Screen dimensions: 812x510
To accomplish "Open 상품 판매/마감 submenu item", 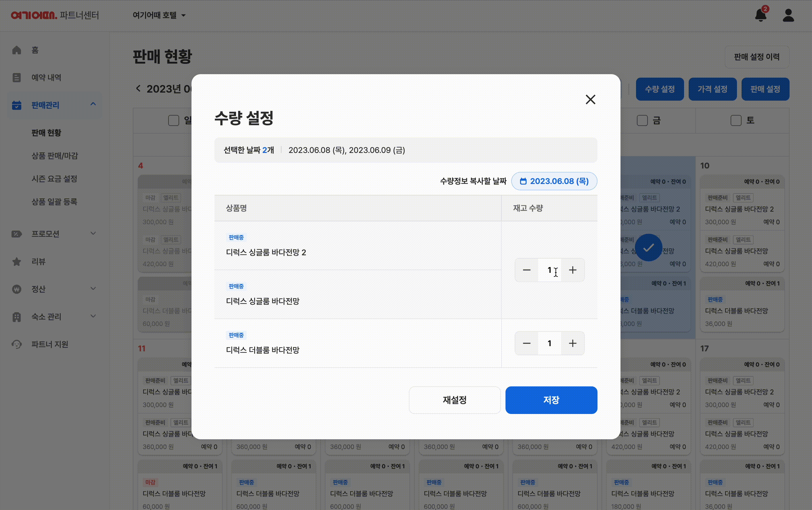I will pyautogui.click(x=55, y=156).
